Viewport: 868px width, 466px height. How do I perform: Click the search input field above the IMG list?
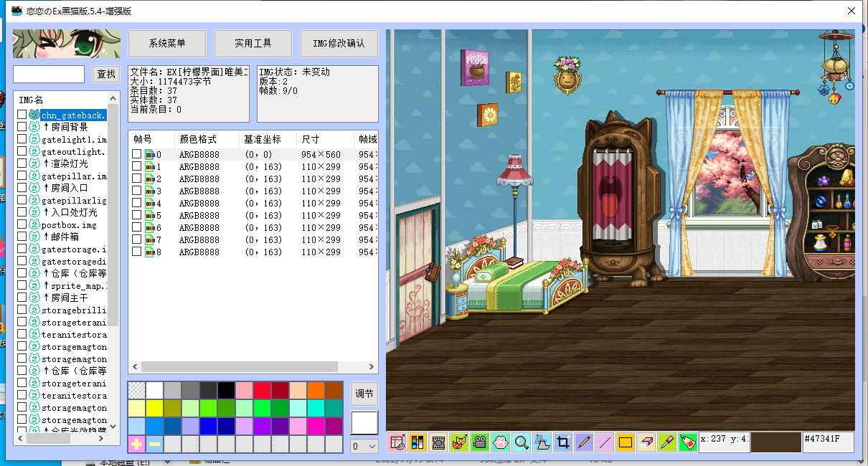[48, 73]
